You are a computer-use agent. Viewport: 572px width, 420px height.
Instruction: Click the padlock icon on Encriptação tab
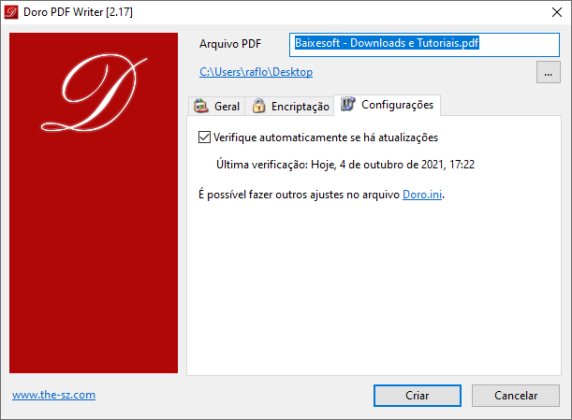point(259,106)
